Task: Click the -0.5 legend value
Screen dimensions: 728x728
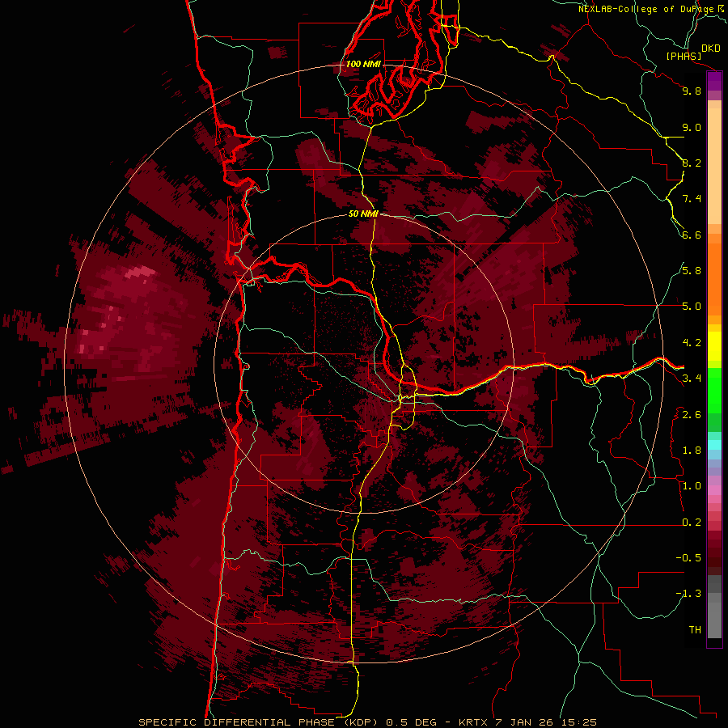Action: 688,558
